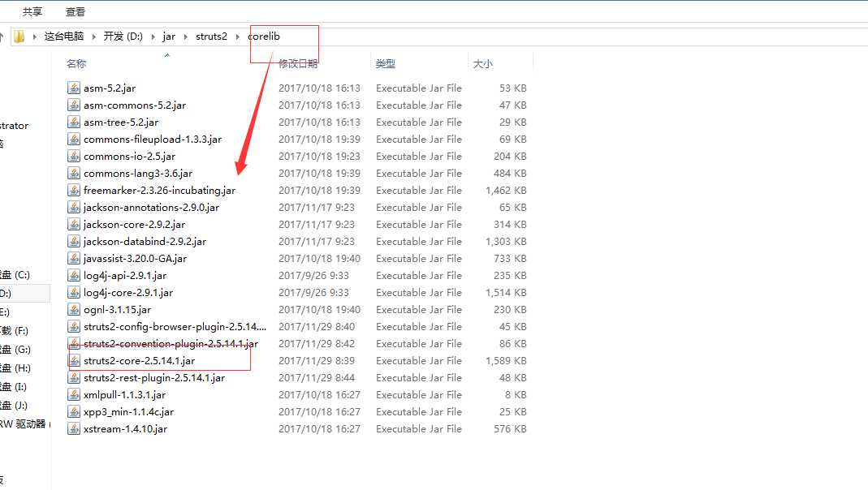The width and height of the screenshot is (868, 490).
Task: Click the xstream-1.4.10.jar file icon
Action: point(74,428)
